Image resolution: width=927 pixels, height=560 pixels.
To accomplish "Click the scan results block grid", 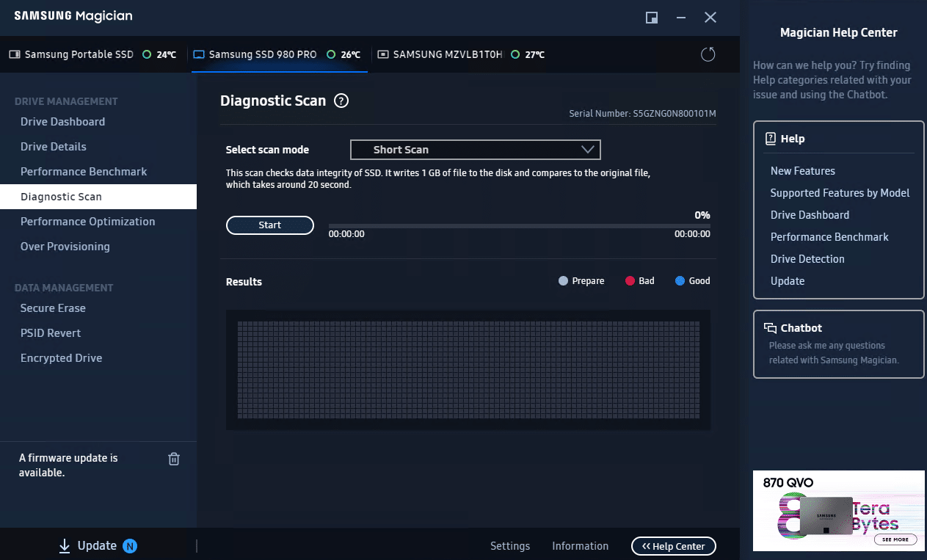I will pyautogui.click(x=468, y=370).
